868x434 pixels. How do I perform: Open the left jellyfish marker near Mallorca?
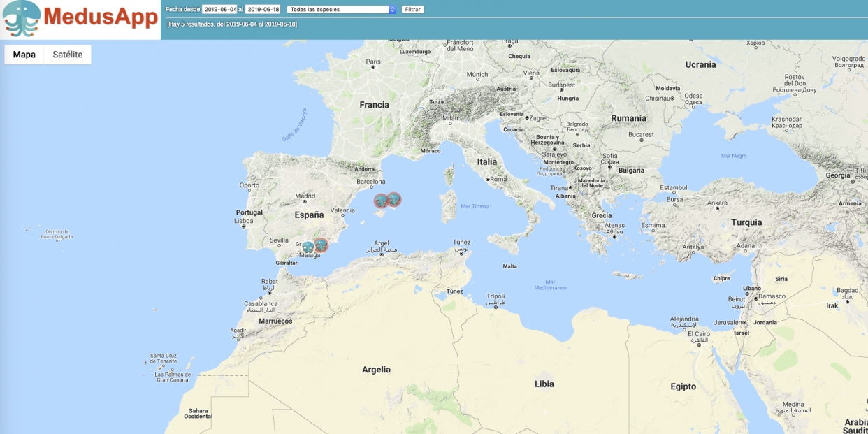coord(381,201)
